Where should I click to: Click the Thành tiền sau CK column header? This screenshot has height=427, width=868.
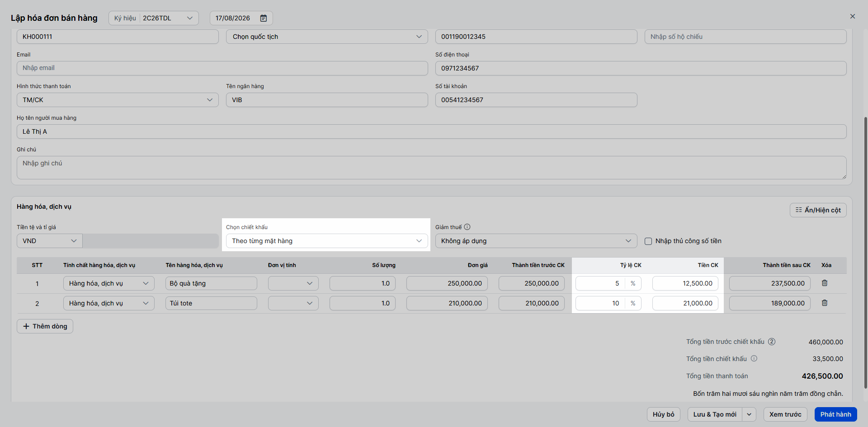787,265
